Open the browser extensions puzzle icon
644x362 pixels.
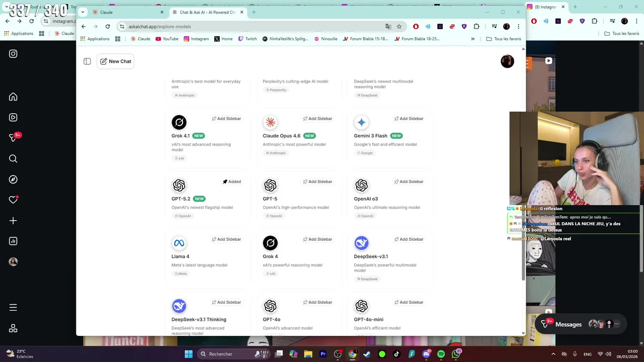tap(476, 26)
